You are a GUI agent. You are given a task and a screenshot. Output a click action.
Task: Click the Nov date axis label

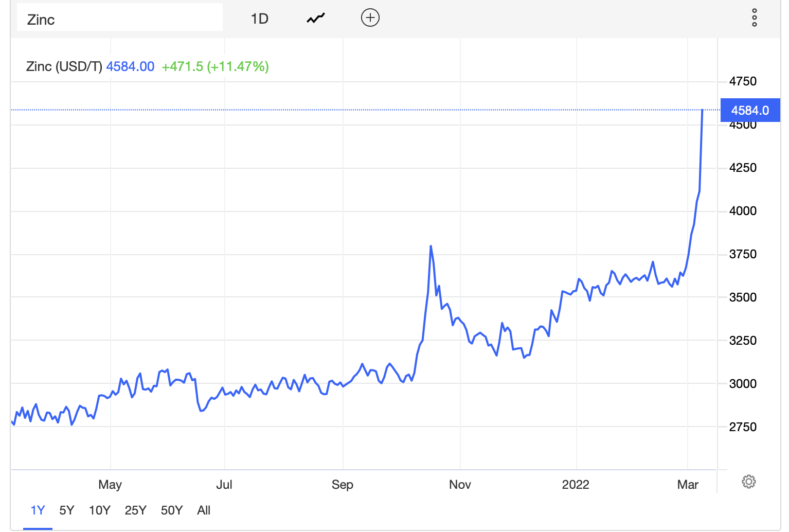pos(460,485)
